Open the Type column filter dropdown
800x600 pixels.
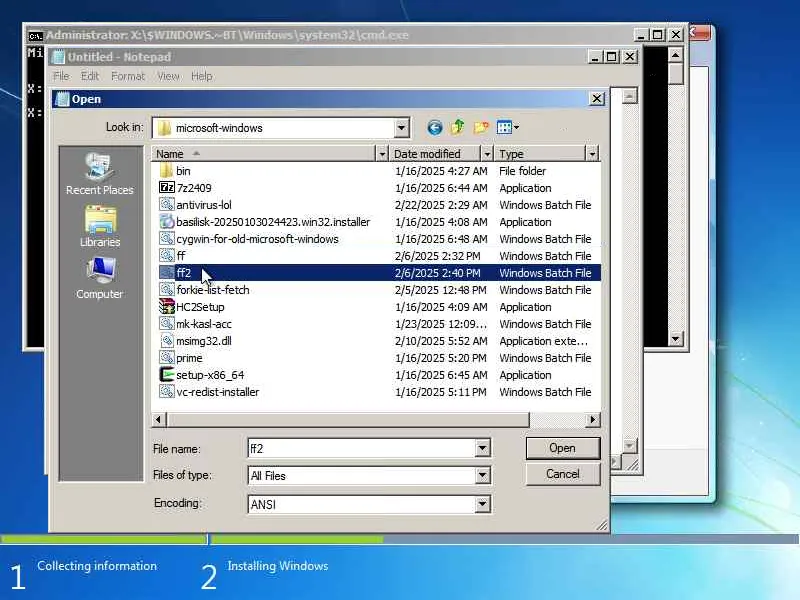(592, 153)
